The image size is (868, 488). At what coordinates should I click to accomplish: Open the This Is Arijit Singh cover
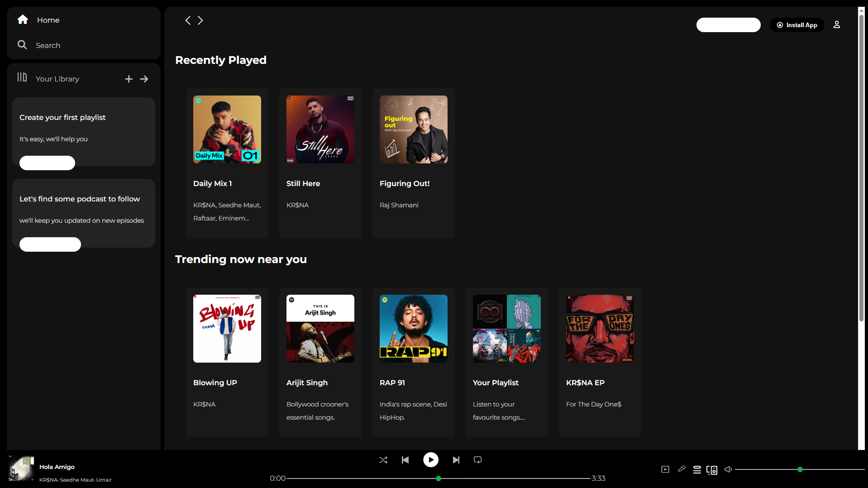coord(320,329)
